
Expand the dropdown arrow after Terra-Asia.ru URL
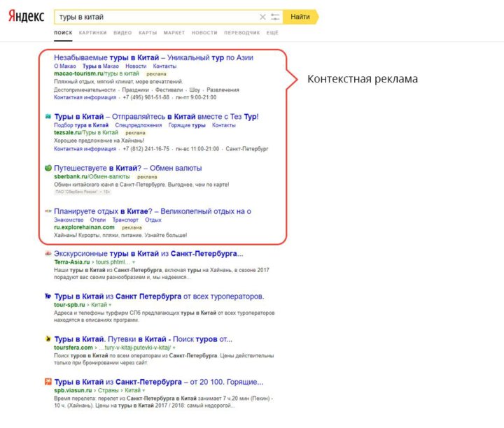tap(134, 263)
